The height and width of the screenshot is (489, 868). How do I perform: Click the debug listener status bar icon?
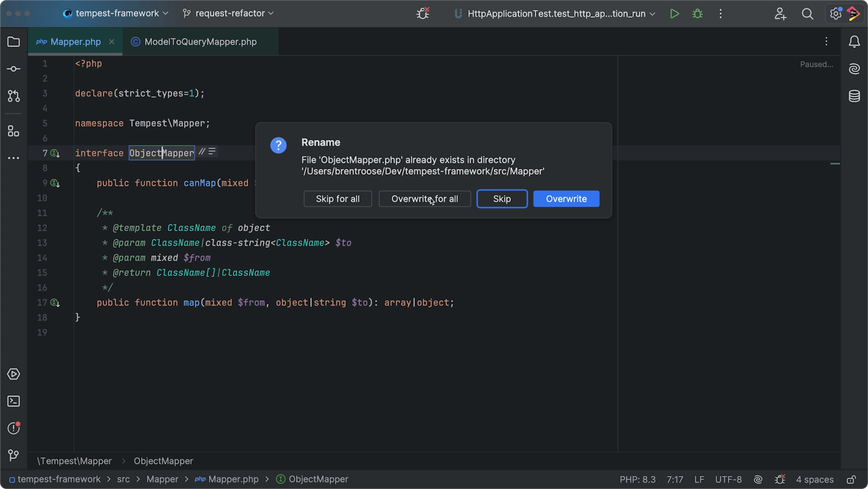780,479
